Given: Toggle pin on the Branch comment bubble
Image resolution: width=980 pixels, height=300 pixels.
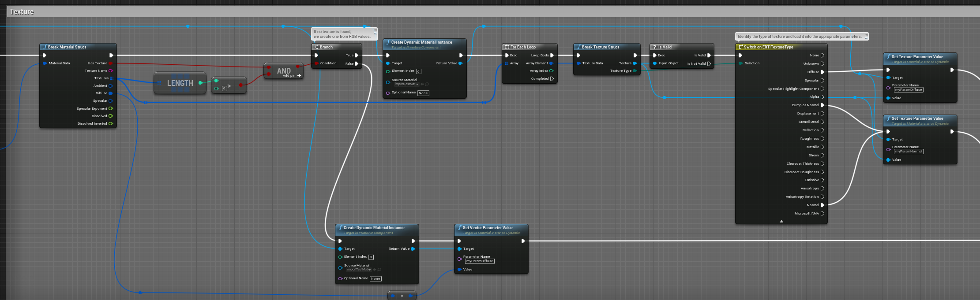Looking at the screenshot, I should [375, 30].
